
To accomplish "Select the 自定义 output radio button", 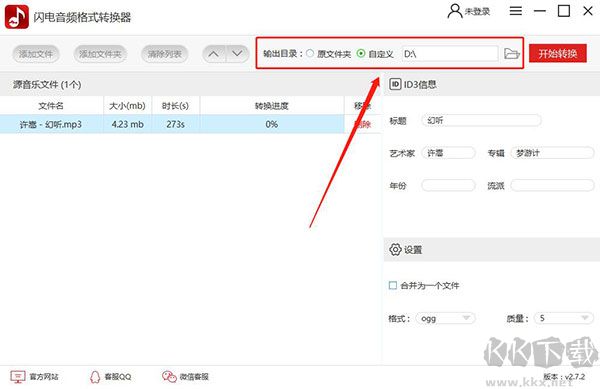I will click(x=360, y=54).
